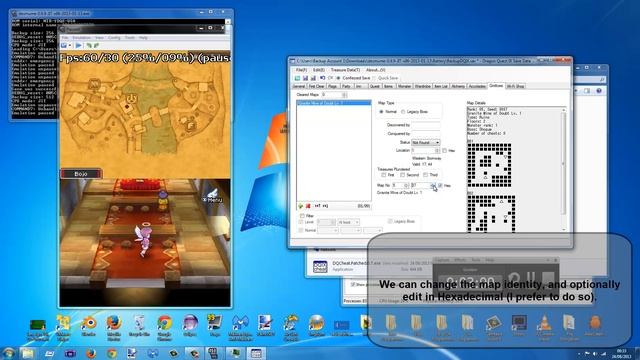
Task: Tap the Menu icon on the game's lower screen
Action: pyautogui.click(x=213, y=196)
